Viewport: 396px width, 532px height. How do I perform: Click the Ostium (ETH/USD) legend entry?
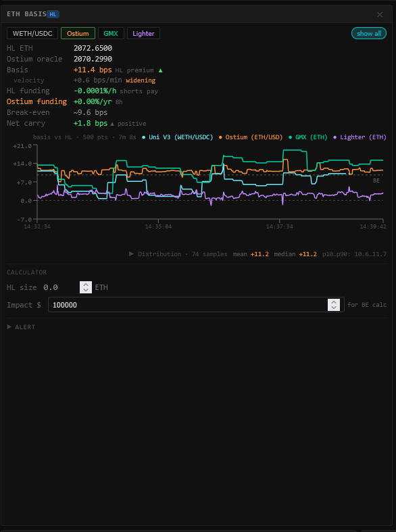pyautogui.click(x=251, y=137)
